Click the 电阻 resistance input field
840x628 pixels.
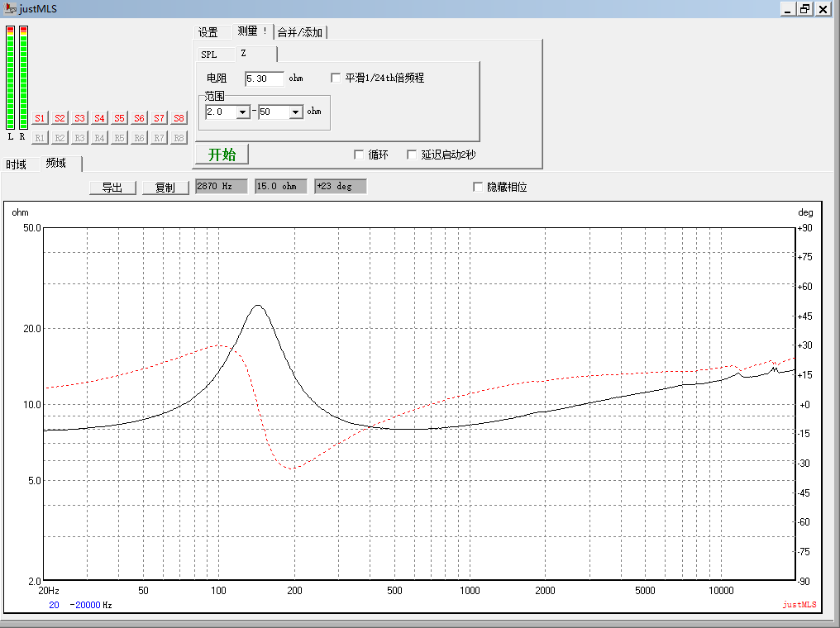pyautogui.click(x=264, y=78)
